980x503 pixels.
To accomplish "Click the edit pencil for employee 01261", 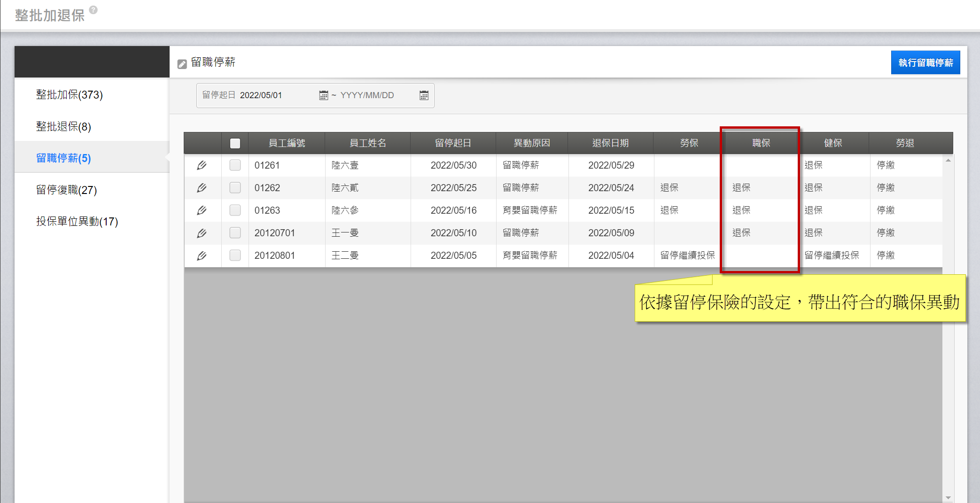I will 202,165.
